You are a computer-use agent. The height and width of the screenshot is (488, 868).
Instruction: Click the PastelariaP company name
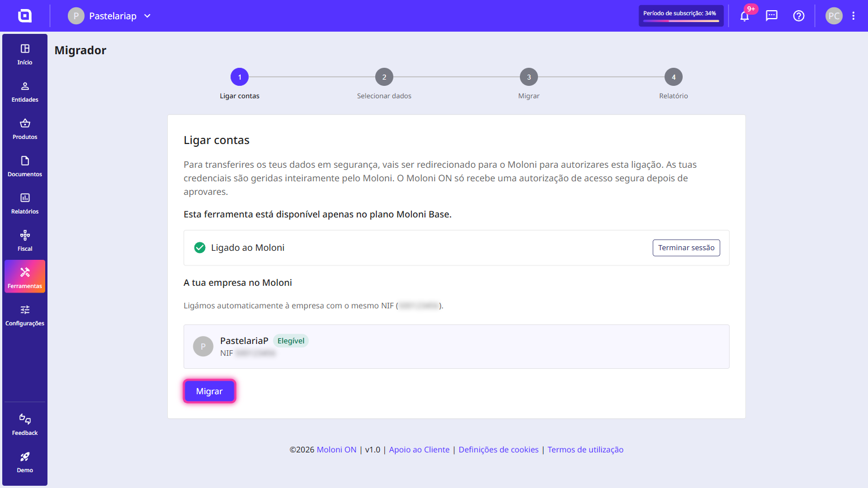coord(244,341)
